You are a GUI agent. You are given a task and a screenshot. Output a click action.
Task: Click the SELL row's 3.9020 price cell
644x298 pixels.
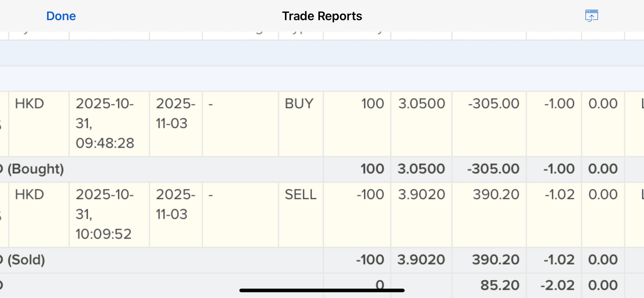click(x=422, y=195)
